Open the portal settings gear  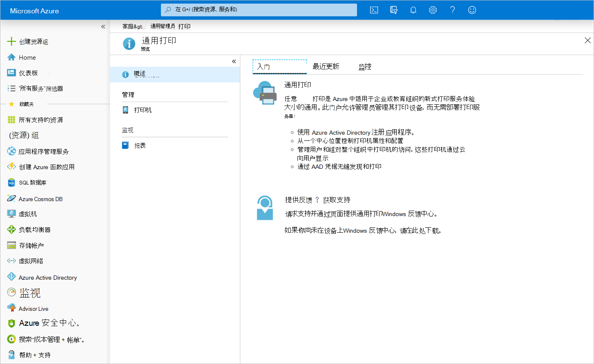(433, 10)
